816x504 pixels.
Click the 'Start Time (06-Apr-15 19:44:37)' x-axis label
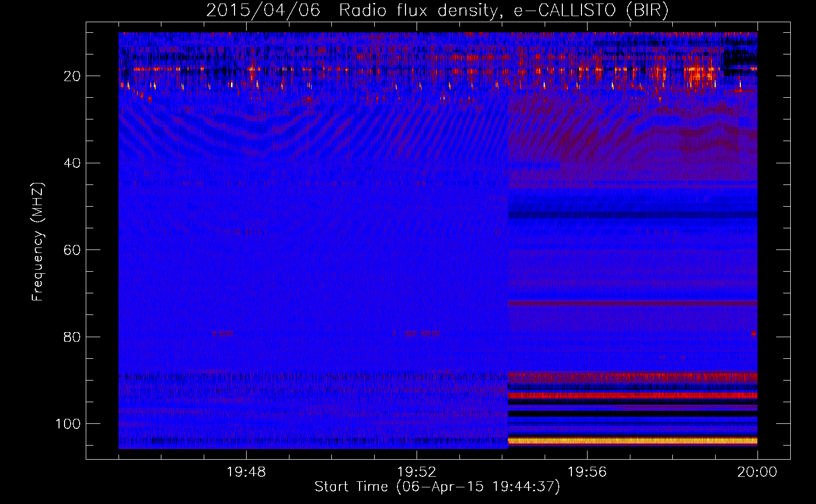click(x=437, y=487)
